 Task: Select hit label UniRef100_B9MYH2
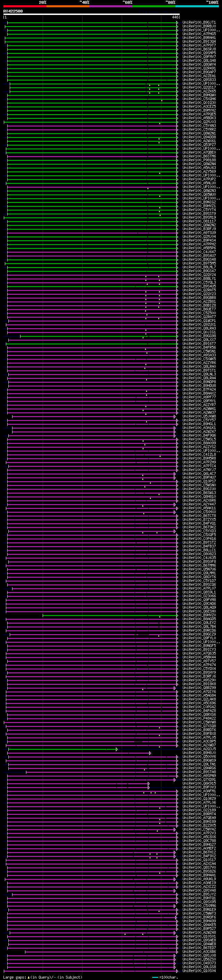199,110
